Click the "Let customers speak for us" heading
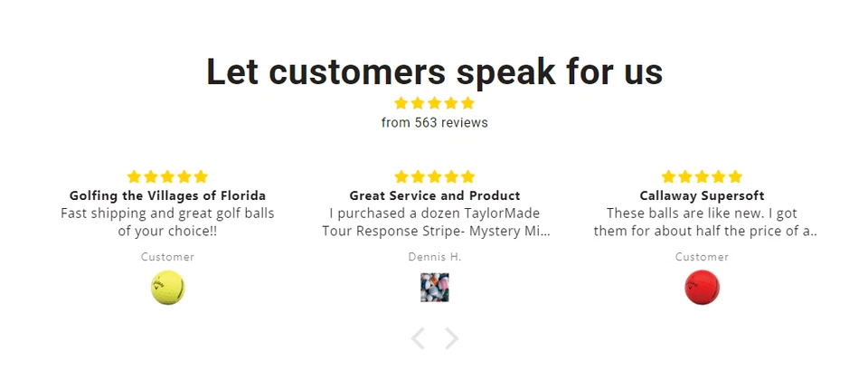The height and width of the screenshot is (370, 868). click(434, 71)
